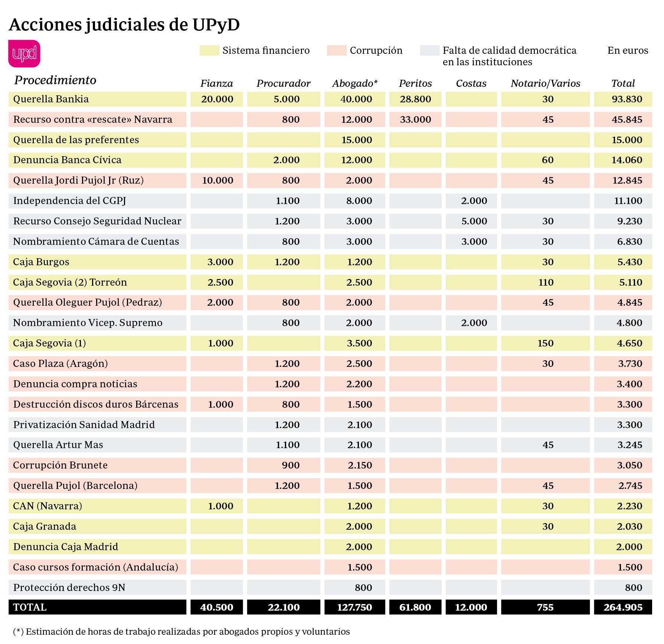Image resolution: width=664 pixels, height=644 pixels.
Task: Click the 11.100 total for CGPJ
Action: [x=628, y=201]
